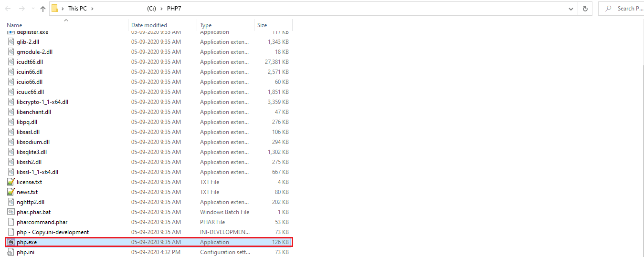Click size value 3,359 KB
Screen dimensions: 644x257
pyautogui.click(x=278, y=102)
